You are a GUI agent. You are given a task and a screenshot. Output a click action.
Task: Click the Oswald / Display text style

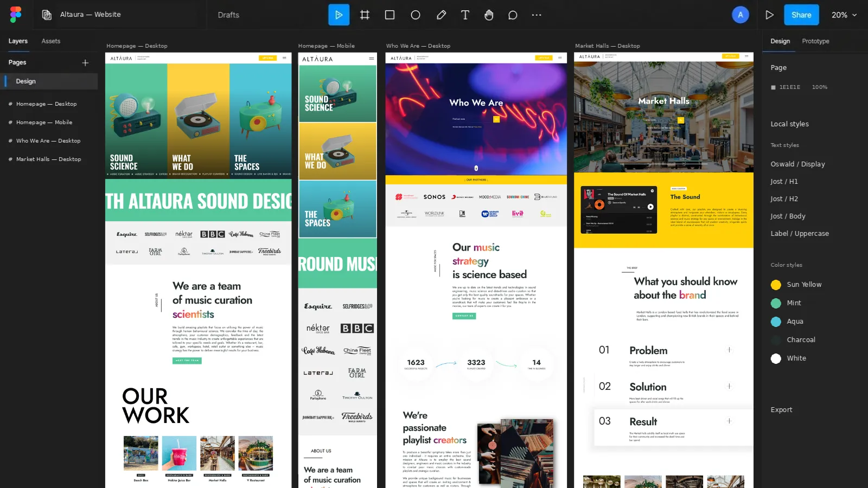click(x=797, y=164)
